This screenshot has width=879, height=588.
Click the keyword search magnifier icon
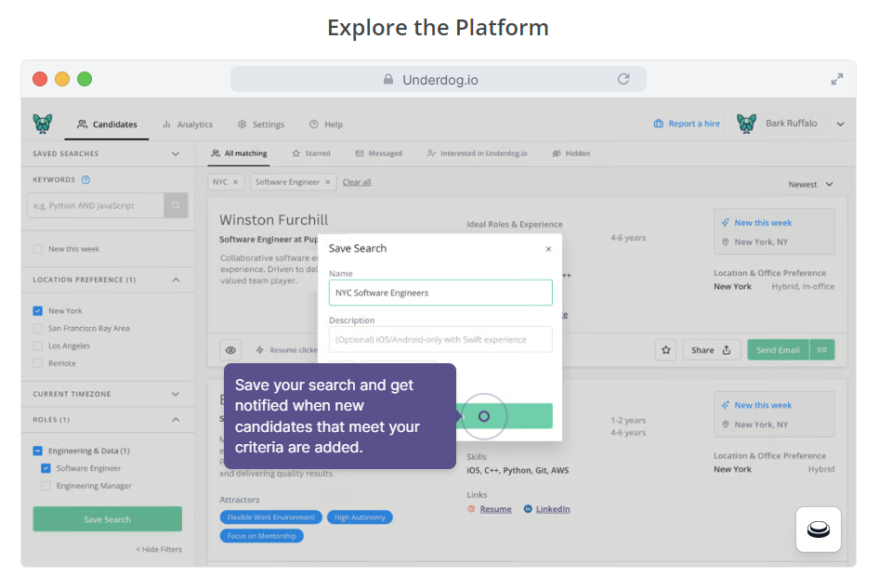tap(176, 205)
